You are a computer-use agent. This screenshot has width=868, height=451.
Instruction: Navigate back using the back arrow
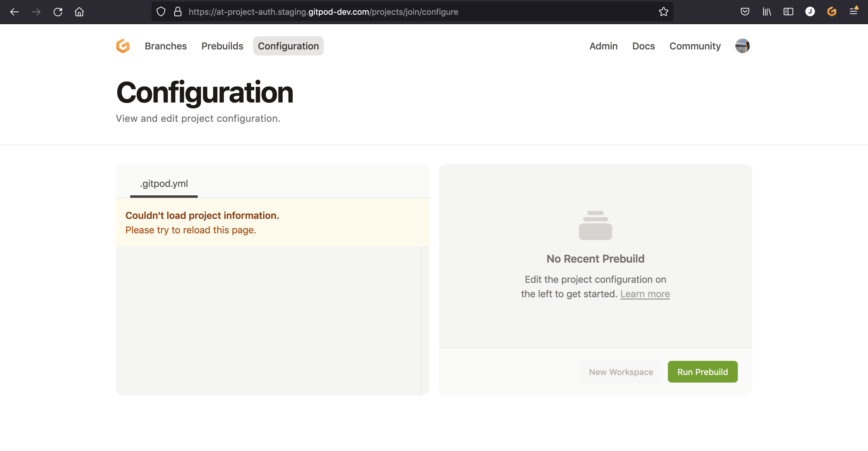(14, 12)
